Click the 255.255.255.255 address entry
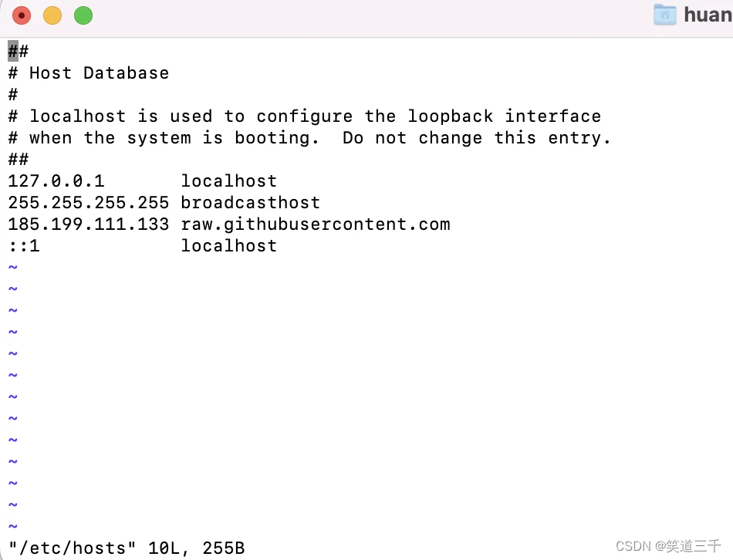Screen dimensions: 733x560 89,202
